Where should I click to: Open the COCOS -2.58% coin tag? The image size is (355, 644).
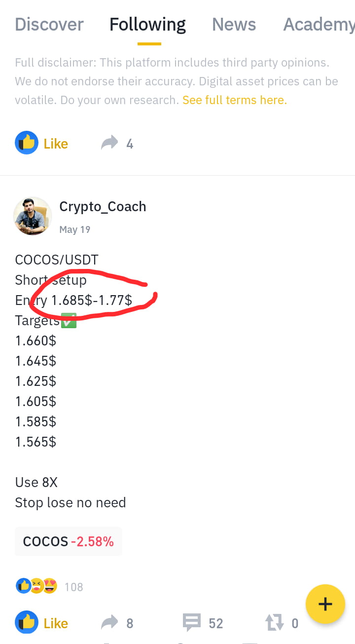click(68, 541)
